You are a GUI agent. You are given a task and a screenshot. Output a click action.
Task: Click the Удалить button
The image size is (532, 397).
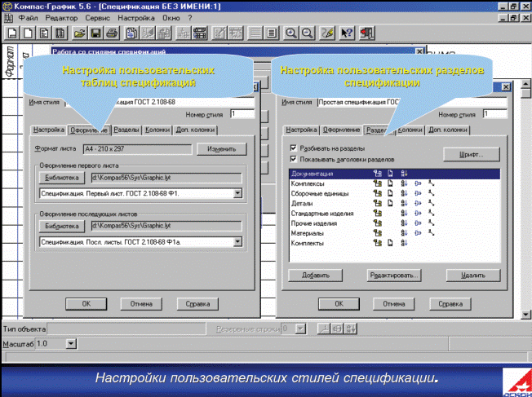click(473, 276)
